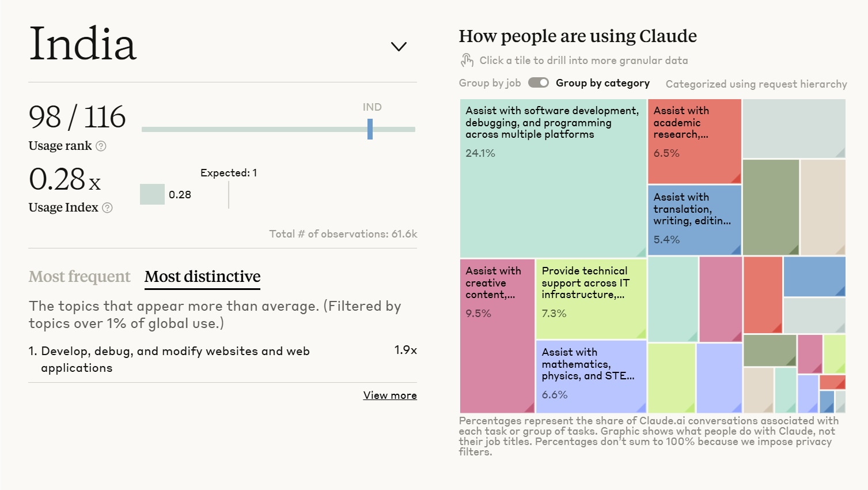868x490 pixels.
Task: Click the Usage rank help icon
Action: click(101, 146)
